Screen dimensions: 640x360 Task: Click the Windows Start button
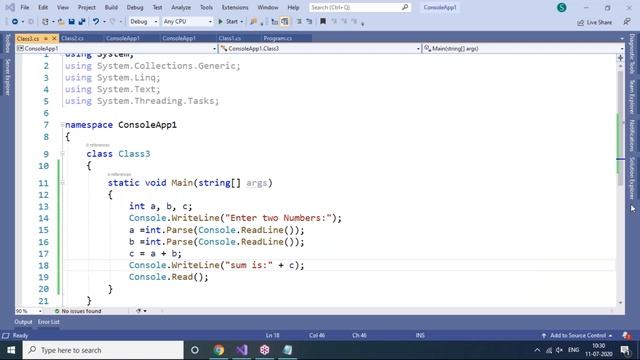point(11,350)
